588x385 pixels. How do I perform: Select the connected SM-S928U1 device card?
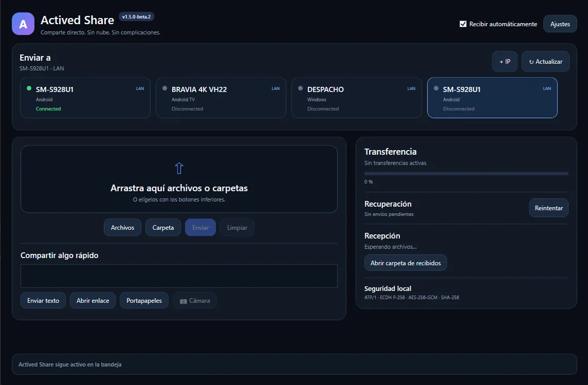point(85,98)
